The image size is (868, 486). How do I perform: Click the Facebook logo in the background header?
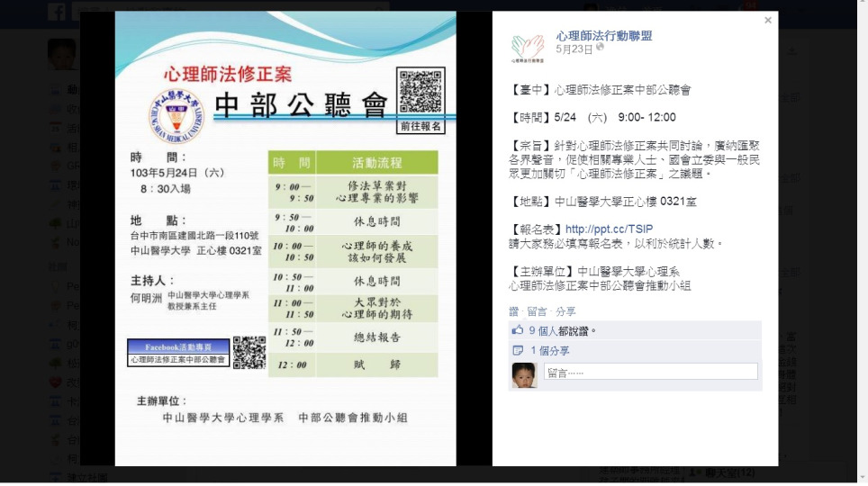tap(57, 11)
